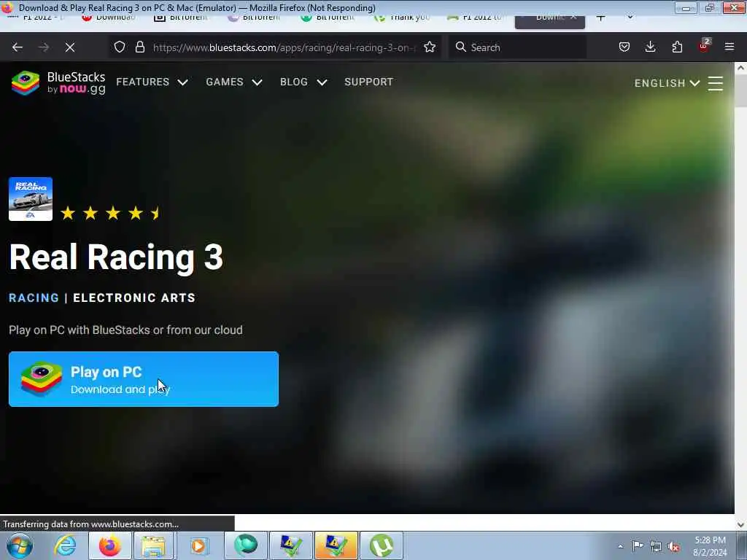Open Windows Media Player on the taskbar
Image resolution: width=747 pixels, height=560 pixels.
(198, 545)
